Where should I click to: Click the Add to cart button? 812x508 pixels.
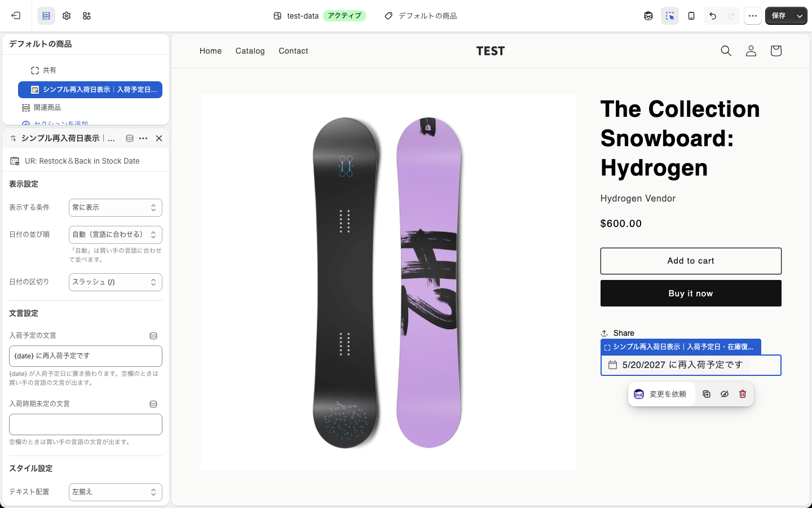(x=691, y=261)
